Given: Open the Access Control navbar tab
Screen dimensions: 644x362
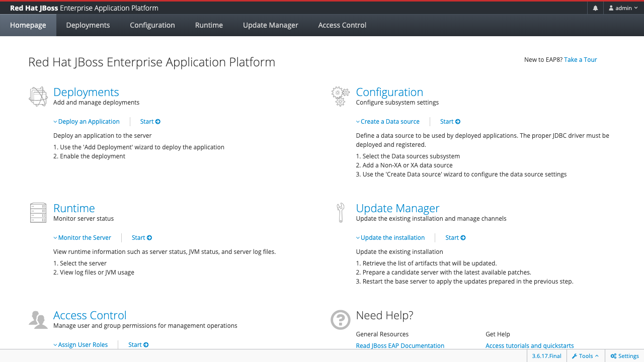Looking at the screenshot, I should tap(342, 25).
